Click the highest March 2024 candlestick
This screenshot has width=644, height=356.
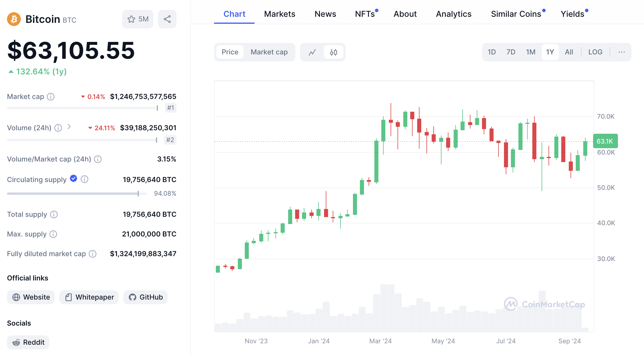[x=391, y=120]
